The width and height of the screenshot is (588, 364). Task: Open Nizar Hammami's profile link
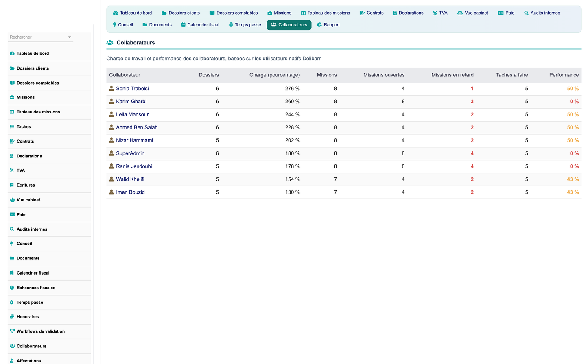pyautogui.click(x=135, y=140)
